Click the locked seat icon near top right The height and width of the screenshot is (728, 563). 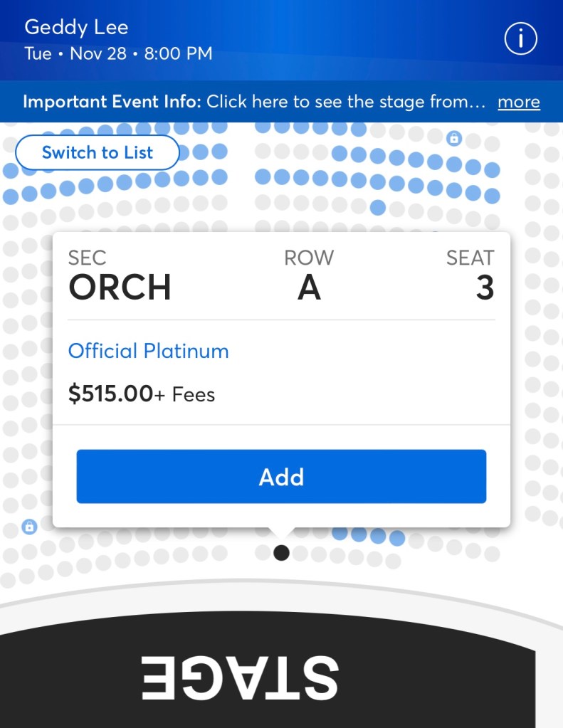tap(454, 139)
